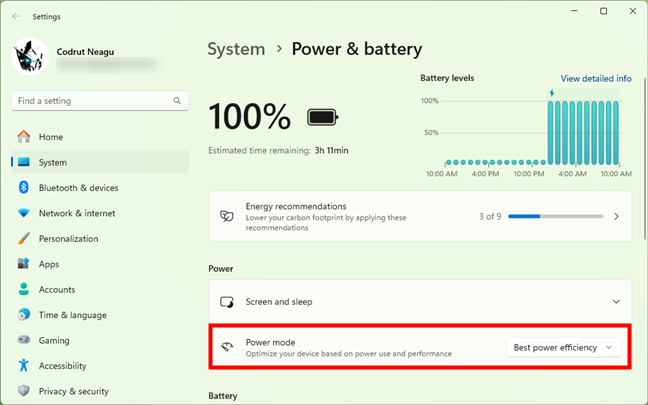Screen dimensions: 648x405
Task: Go to Apps settings
Action: coord(49,264)
